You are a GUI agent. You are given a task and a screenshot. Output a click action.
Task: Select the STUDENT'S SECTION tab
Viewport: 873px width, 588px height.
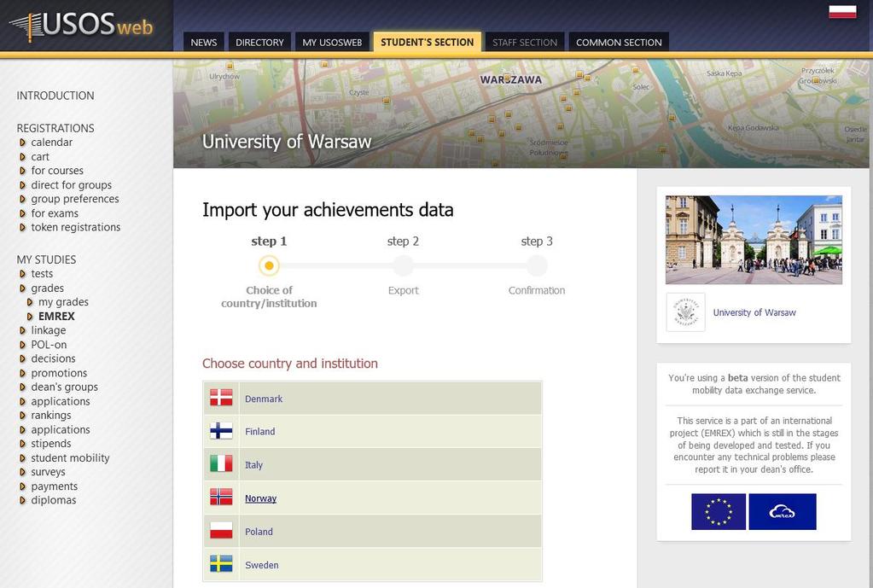click(427, 42)
